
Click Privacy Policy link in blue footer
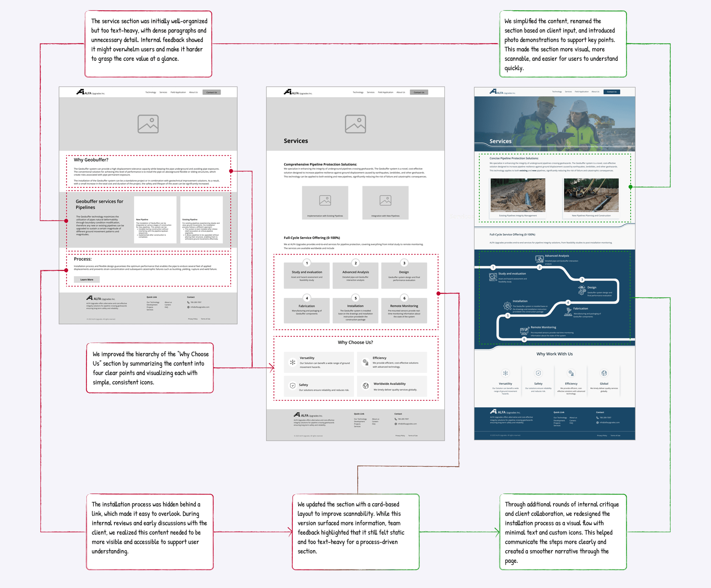point(602,435)
